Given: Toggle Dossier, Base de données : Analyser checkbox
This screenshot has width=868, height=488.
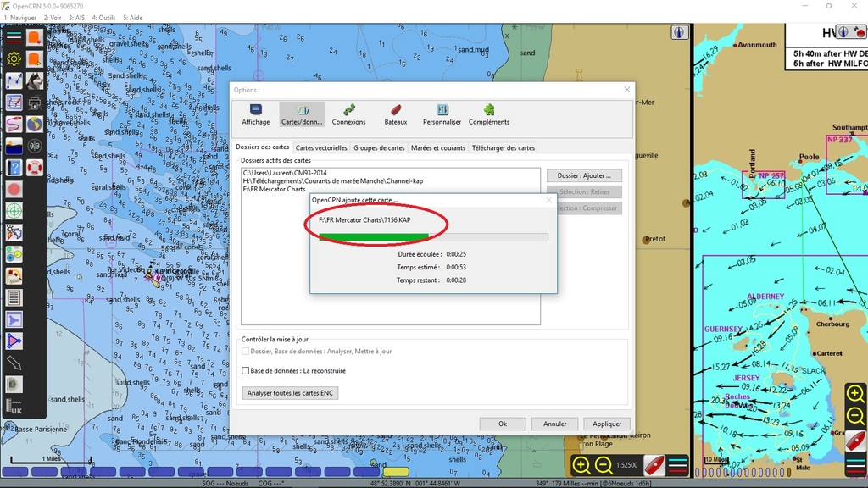Looking at the screenshot, I should coord(245,352).
